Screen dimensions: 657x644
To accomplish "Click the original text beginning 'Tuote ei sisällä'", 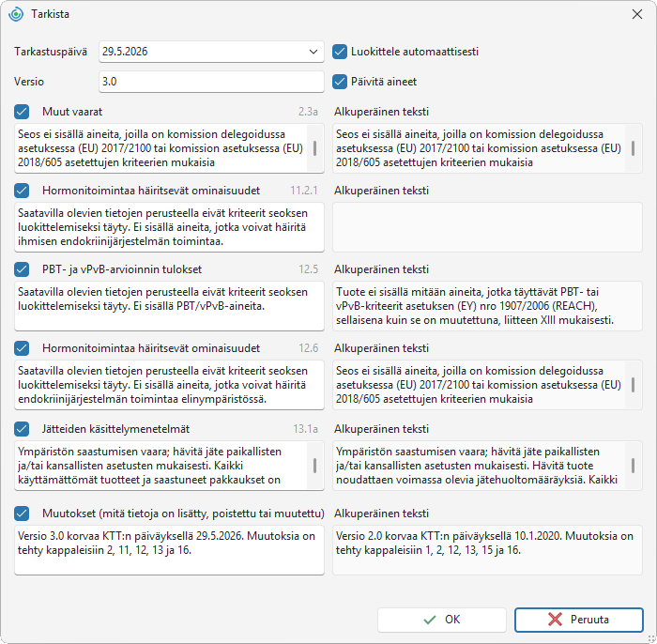I will point(487,306).
